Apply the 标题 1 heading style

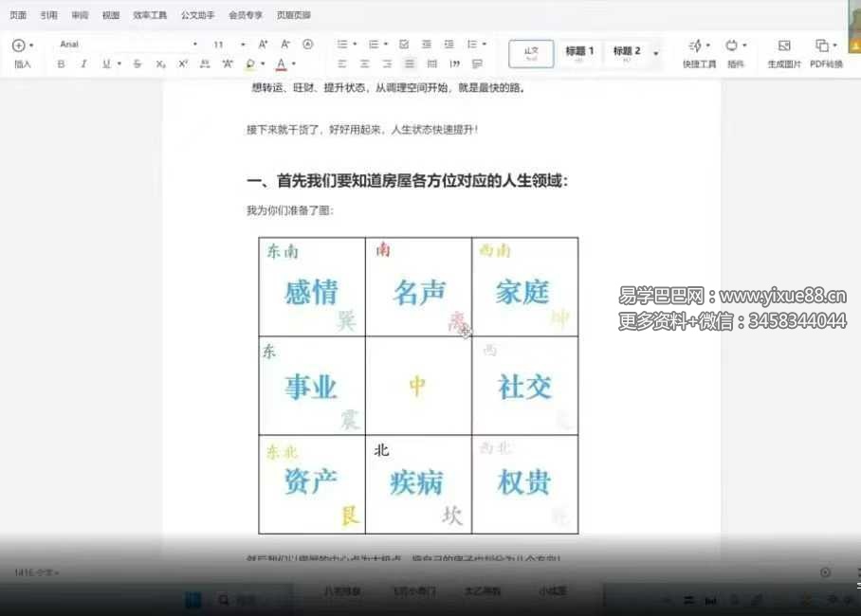point(579,52)
